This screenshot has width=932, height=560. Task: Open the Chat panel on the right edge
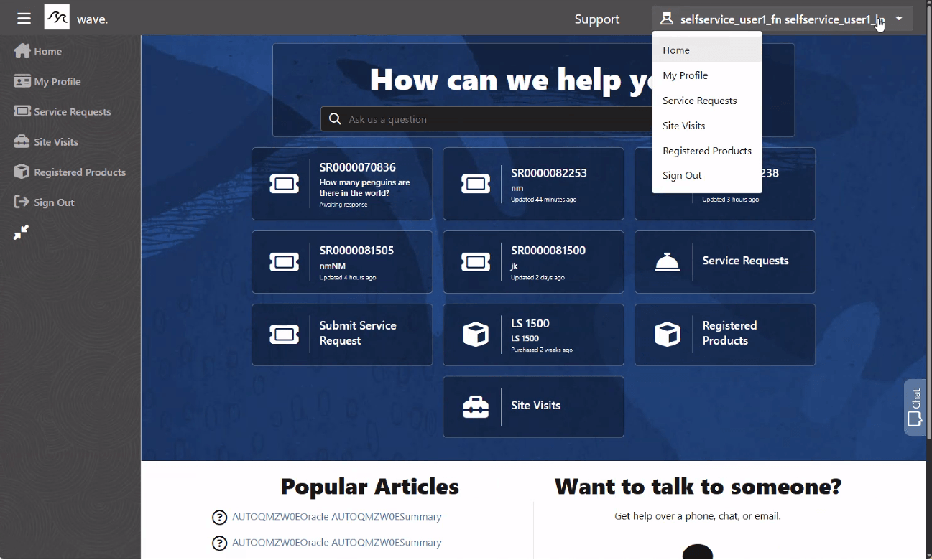tap(915, 407)
